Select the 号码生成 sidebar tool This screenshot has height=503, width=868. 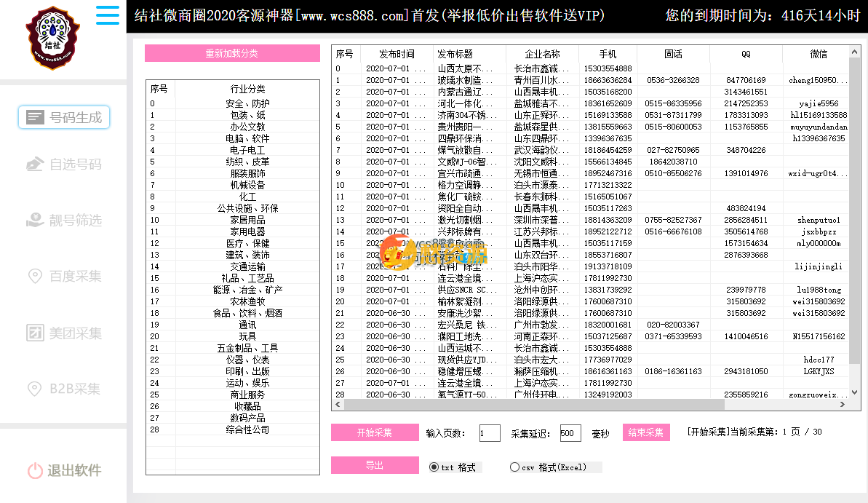coord(63,116)
